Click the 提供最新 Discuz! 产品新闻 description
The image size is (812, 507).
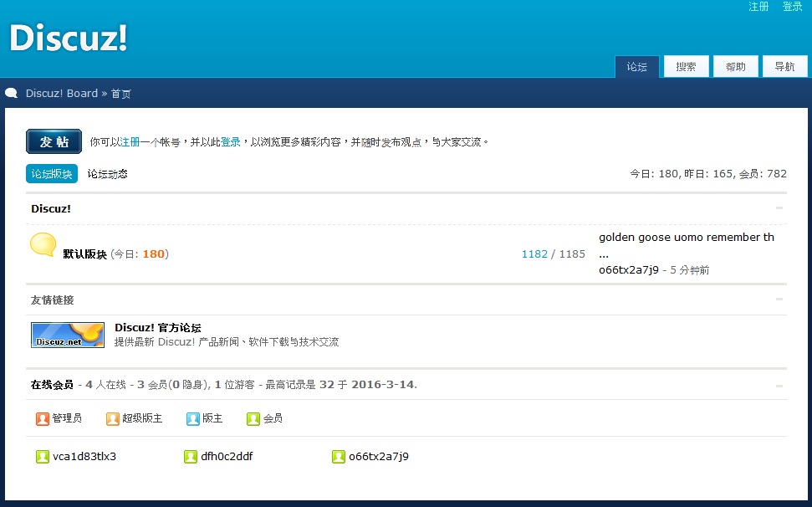(x=227, y=342)
